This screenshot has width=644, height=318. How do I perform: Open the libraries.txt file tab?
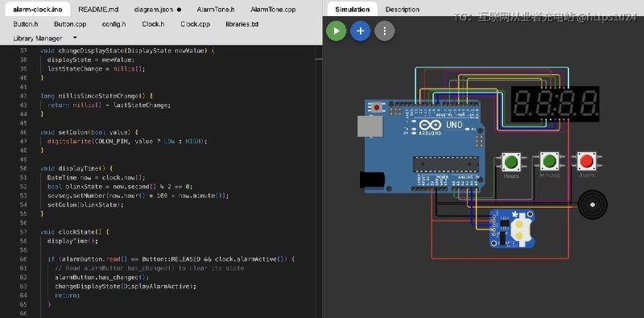click(242, 24)
